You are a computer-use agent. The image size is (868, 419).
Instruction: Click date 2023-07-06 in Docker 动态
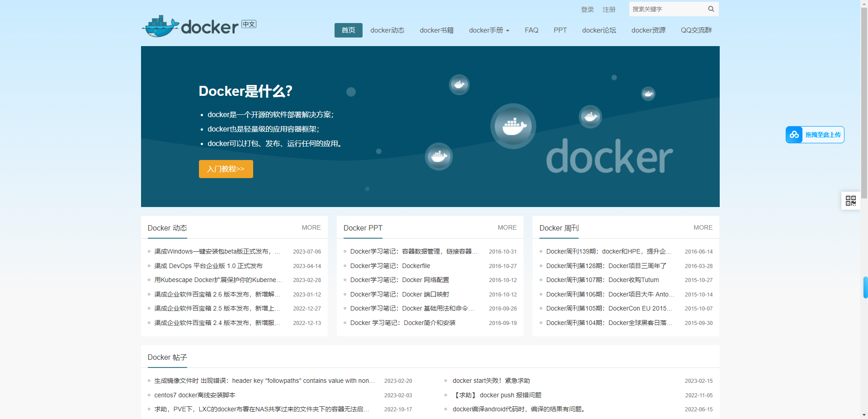(307, 252)
